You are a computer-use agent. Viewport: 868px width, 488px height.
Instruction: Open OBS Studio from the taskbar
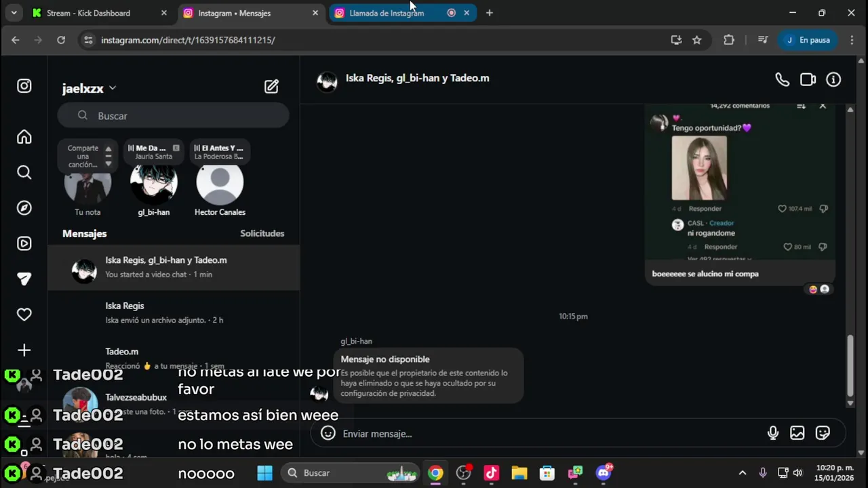(464, 473)
